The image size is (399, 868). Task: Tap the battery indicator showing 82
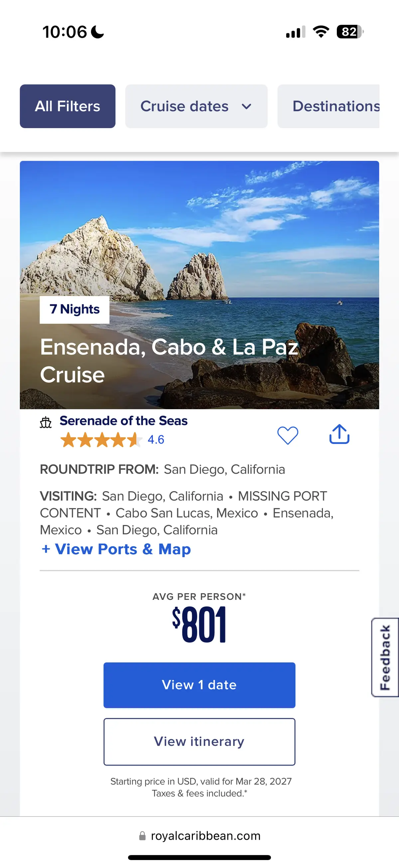tap(350, 32)
